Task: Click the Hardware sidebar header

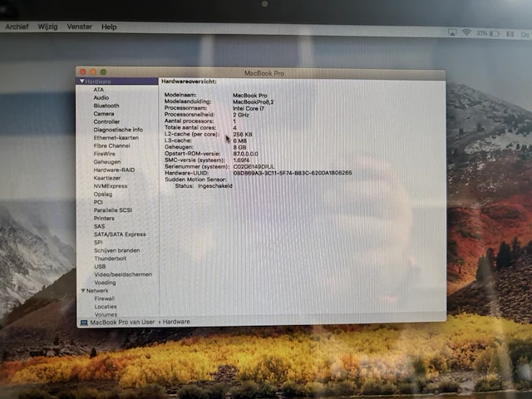Action: 98,81
